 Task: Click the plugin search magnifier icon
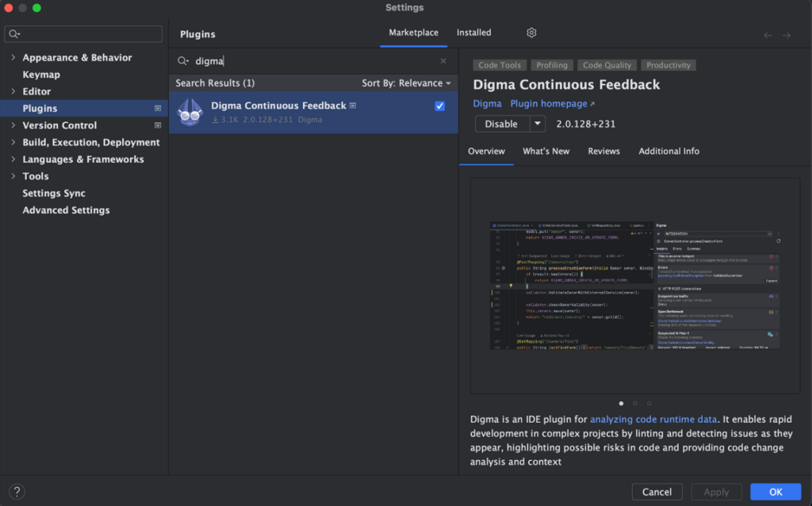click(183, 61)
